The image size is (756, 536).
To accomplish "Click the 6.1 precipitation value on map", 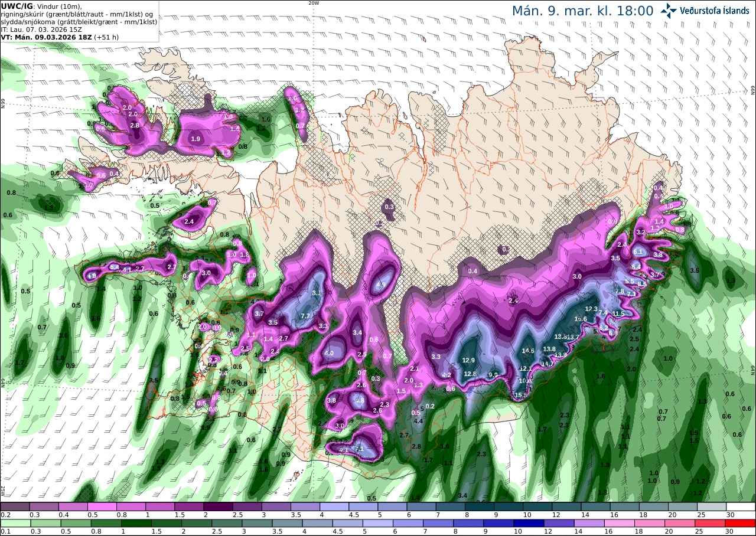I will click(x=637, y=251).
